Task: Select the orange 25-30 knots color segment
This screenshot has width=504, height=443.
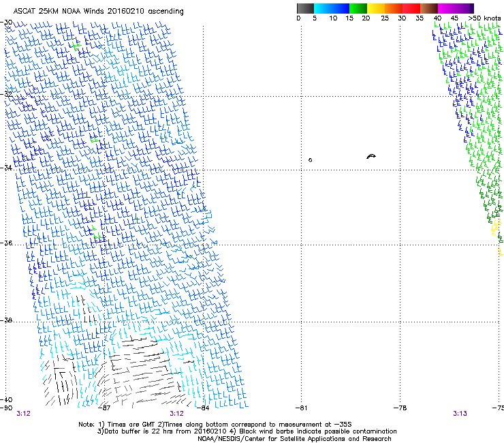Action: [x=394, y=8]
